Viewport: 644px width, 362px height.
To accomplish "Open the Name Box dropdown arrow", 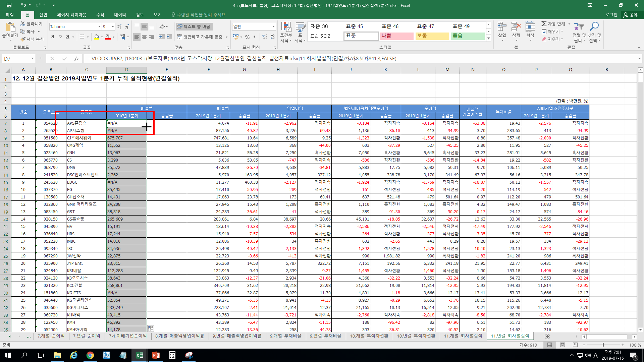I will pos(32,59).
